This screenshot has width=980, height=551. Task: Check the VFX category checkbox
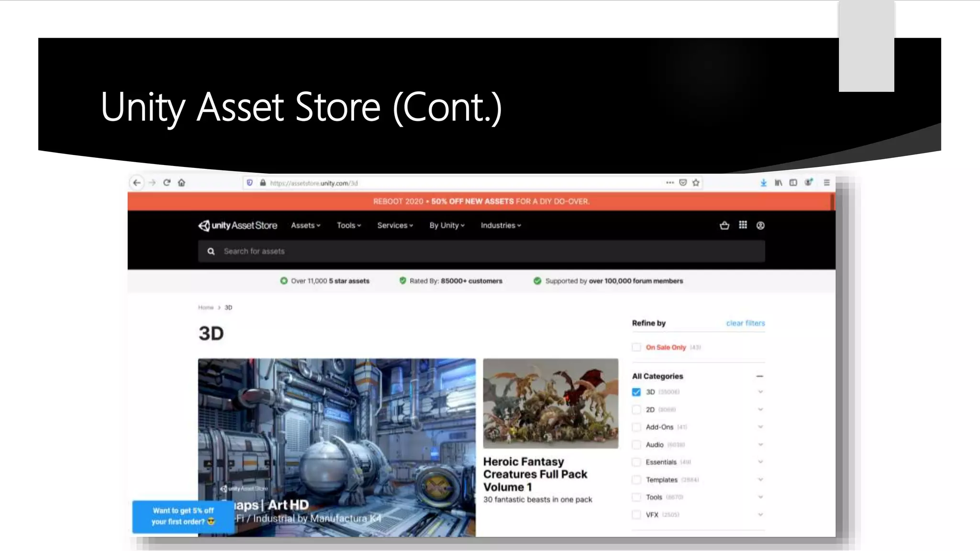636,515
